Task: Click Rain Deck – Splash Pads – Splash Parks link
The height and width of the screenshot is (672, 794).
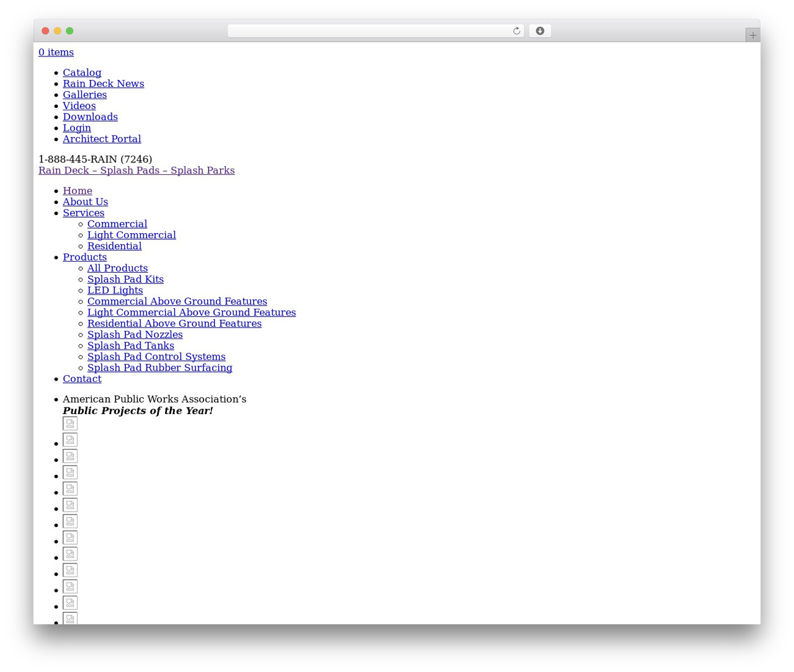Action: (x=136, y=170)
